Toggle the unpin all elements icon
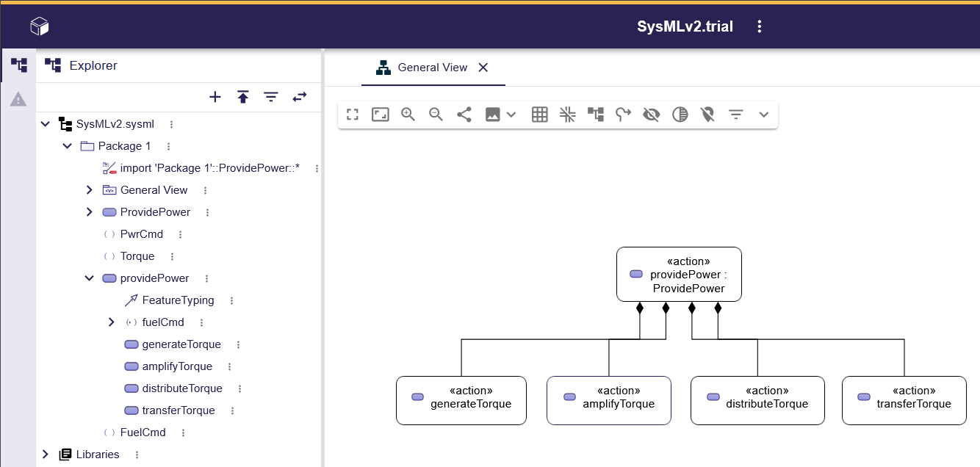 click(707, 115)
